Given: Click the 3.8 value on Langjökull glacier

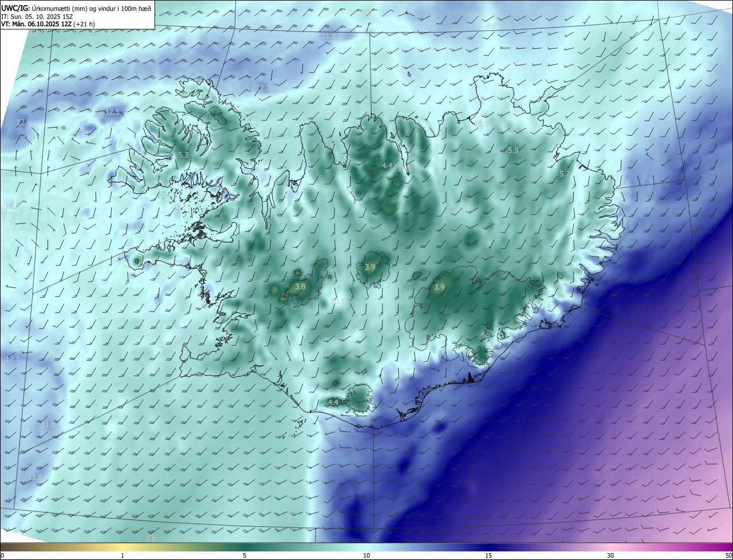Looking at the screenshot, I should [300, 286].
